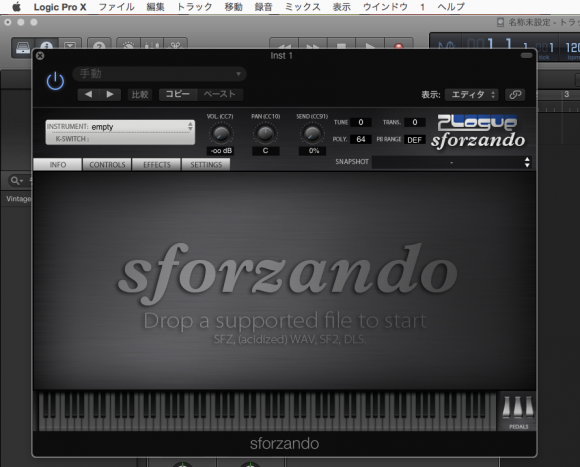Switch to the SETTINGS tab
Image resolution: width=580 pixels, height=467 pixels.
(x=206, y=165)
